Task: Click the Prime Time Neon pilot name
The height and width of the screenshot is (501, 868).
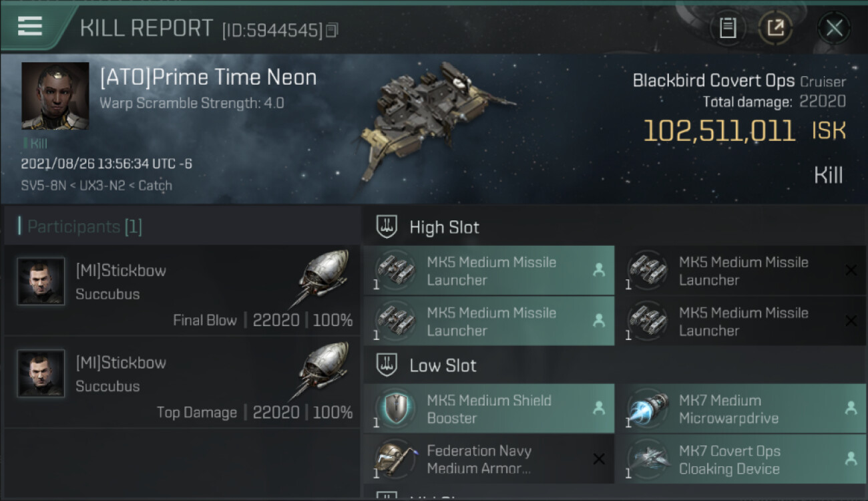Action: [x=208, y=77]
